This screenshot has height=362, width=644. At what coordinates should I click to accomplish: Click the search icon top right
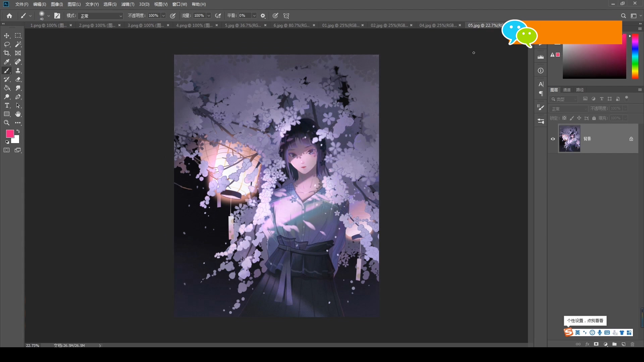click(x=623, y=16)
